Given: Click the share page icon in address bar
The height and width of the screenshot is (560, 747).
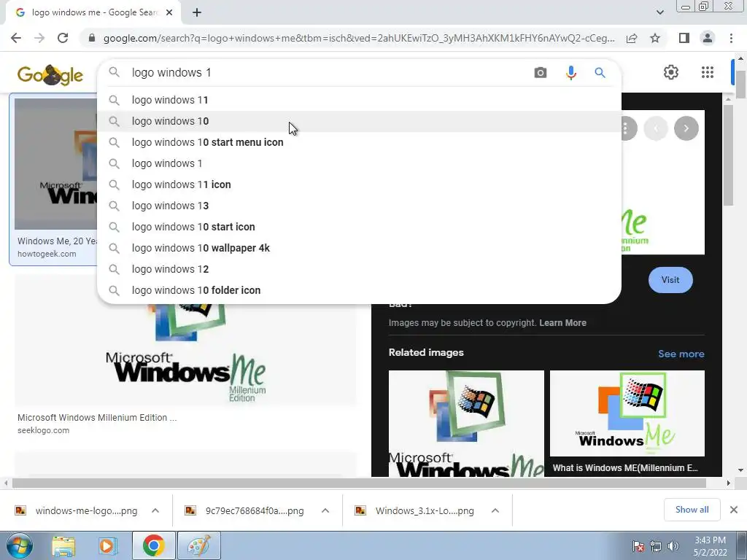Looking at the screenshot, I should coord(632,38).
